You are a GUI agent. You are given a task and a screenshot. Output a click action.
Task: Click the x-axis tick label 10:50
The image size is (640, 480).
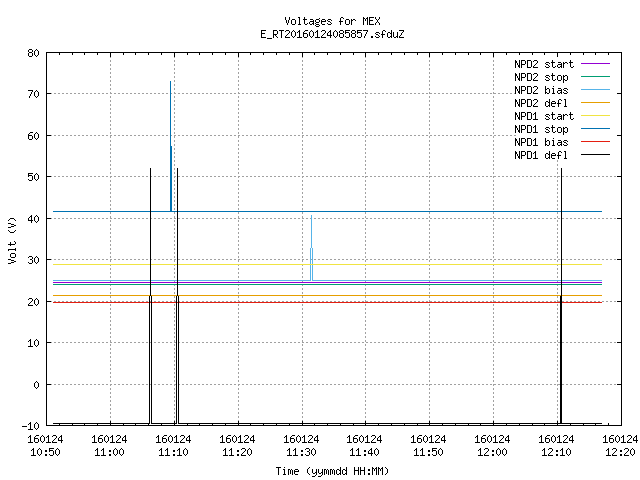(45, 452)
